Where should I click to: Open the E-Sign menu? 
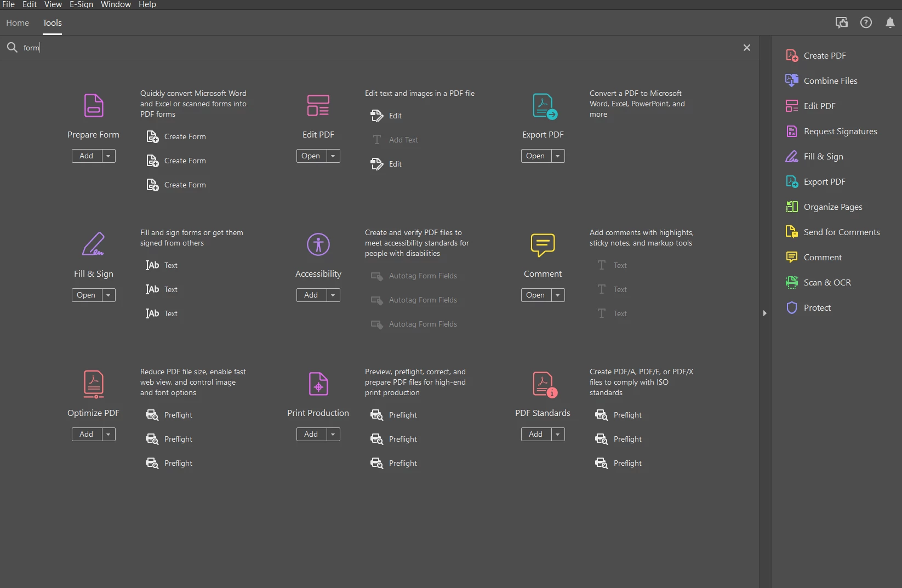[x=81, y=4]
